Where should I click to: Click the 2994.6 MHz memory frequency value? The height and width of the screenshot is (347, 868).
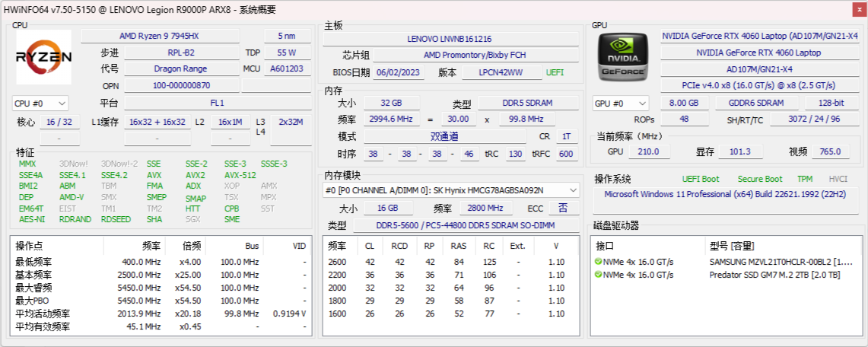[x=391, y=119]
